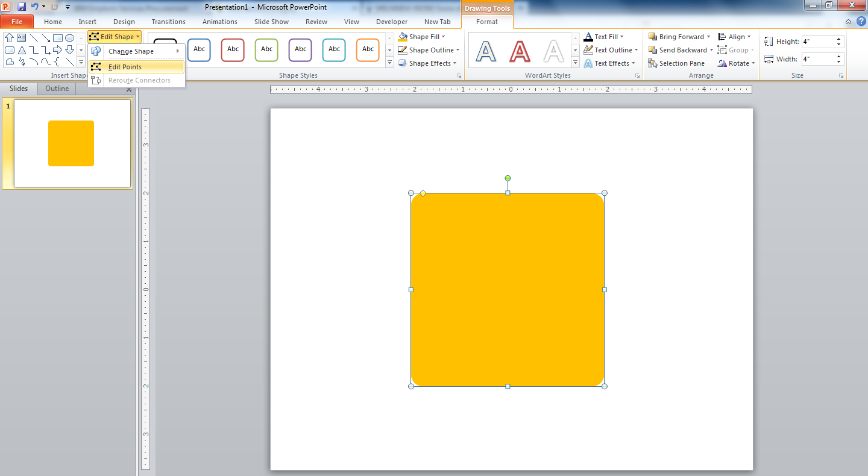
Task: Select the Isosceles Triangle shape
Action: click(22, 50)
